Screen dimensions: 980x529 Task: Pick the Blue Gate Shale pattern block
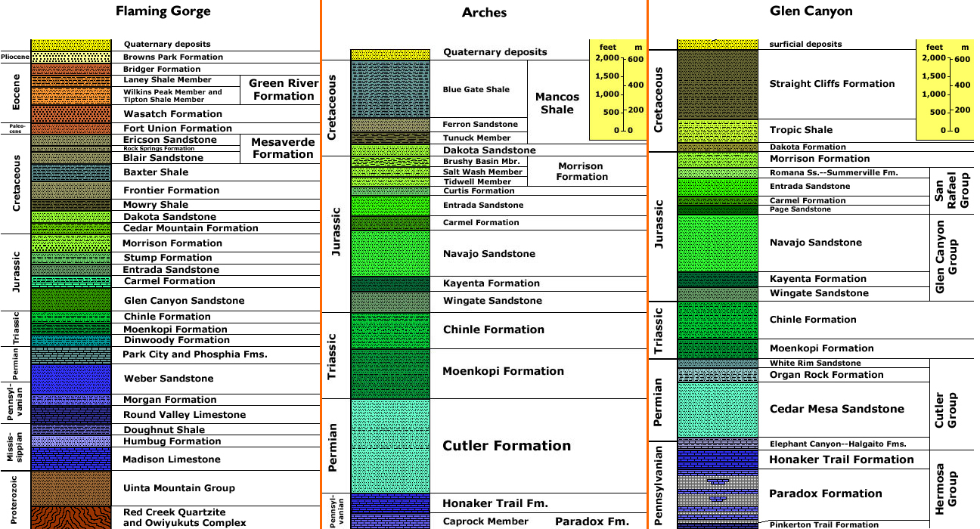(x=390, y=89)
